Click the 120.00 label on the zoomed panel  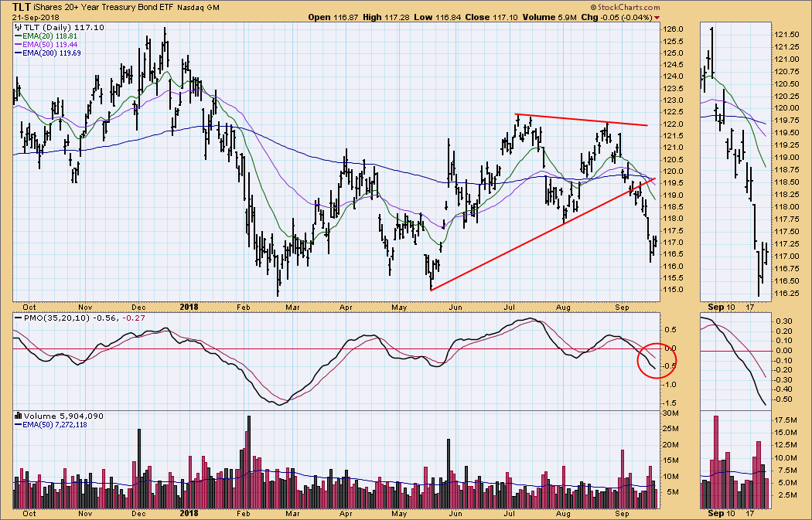point(786,108)
